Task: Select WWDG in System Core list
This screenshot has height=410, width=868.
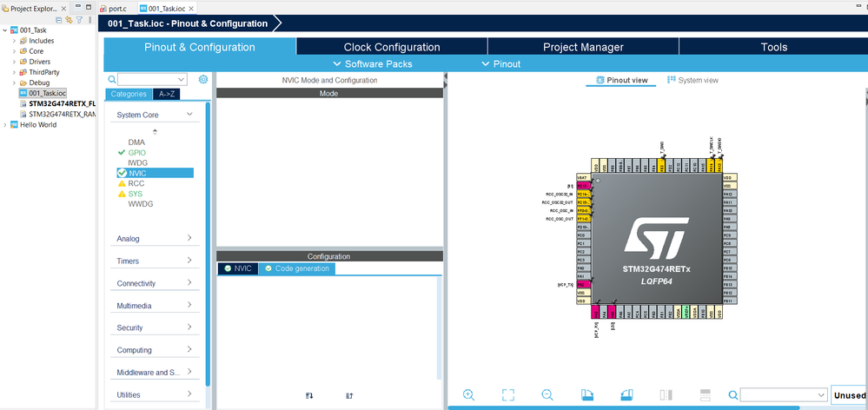Action: (x=141, y=203)
